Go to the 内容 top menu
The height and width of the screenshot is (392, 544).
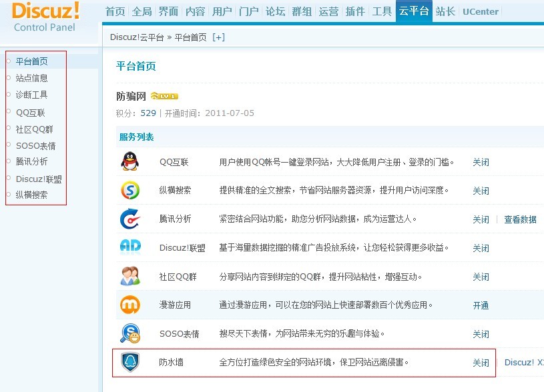(x=196, y=11)
